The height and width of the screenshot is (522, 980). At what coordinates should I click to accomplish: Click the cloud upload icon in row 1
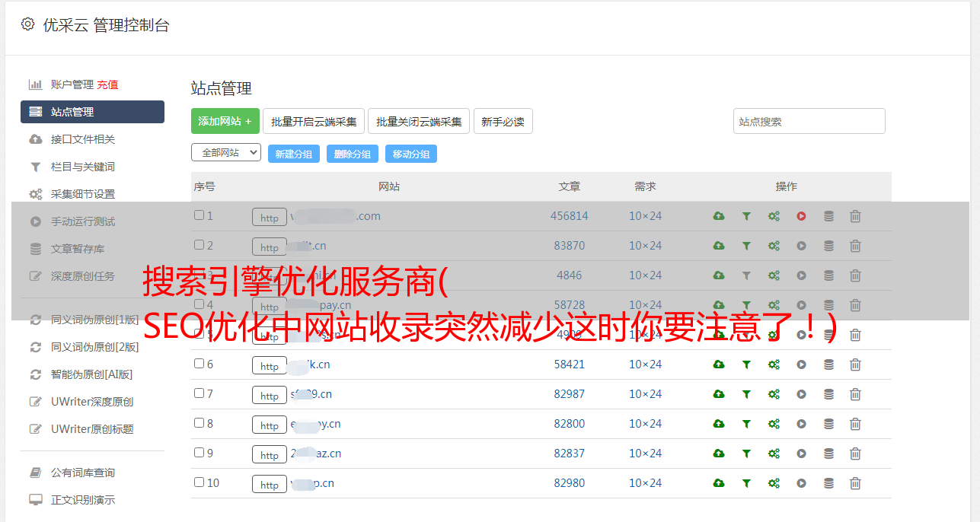(x=718, y=216)
